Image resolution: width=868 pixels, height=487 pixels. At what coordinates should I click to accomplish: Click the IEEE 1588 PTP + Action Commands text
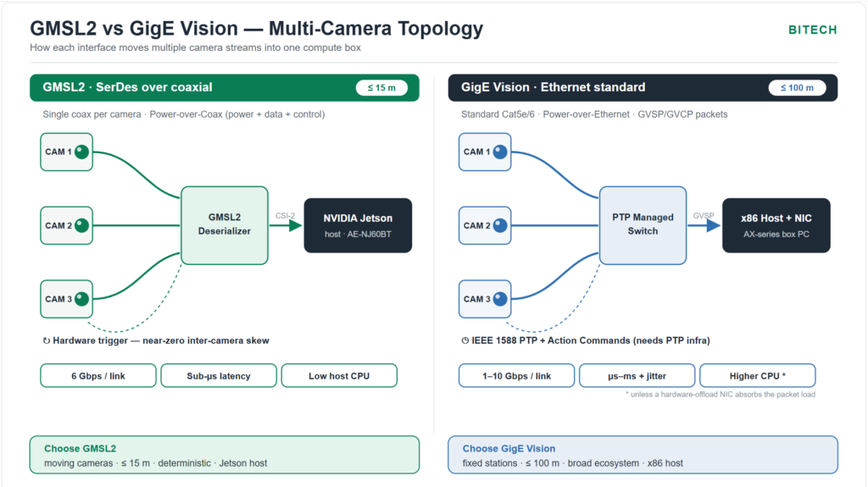591,340
